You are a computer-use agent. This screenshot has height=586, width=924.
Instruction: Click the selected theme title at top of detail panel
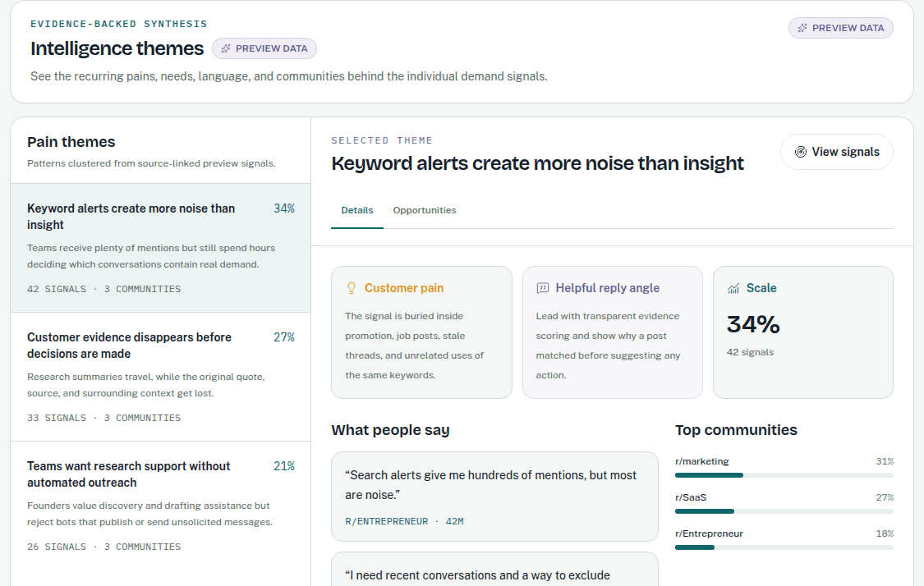coord(537,163)
